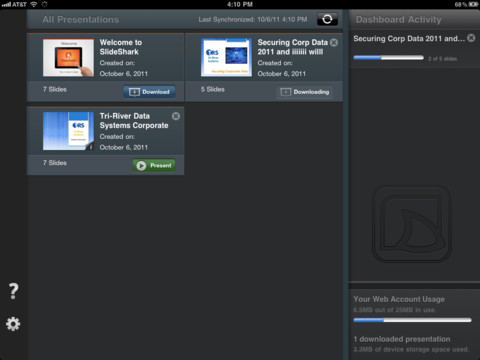Click Tri-River Data Systems Corporate title
480x360 pixels.
(x=134, y=121)
